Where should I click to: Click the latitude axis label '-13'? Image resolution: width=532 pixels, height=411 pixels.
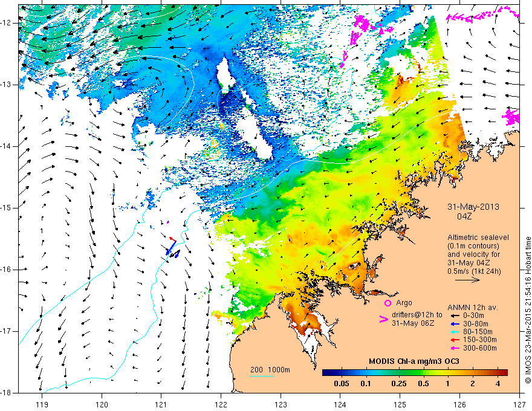point(7,85)
